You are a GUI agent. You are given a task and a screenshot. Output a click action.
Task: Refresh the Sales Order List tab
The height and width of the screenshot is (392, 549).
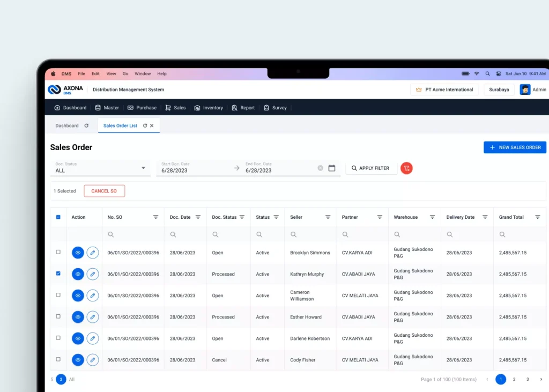pyautogui.click(x=145, y=125)
